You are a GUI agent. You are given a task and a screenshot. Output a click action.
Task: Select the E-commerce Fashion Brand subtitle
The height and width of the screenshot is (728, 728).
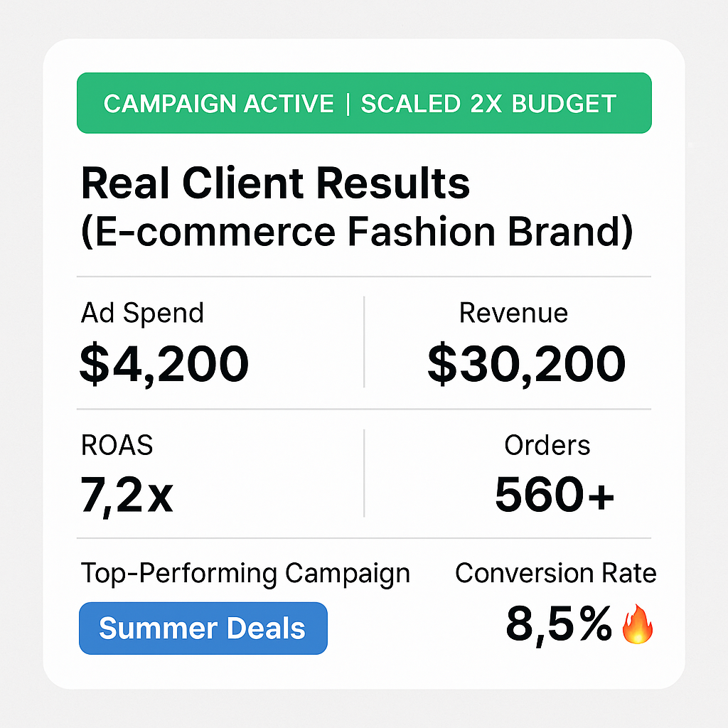point(357,232)
